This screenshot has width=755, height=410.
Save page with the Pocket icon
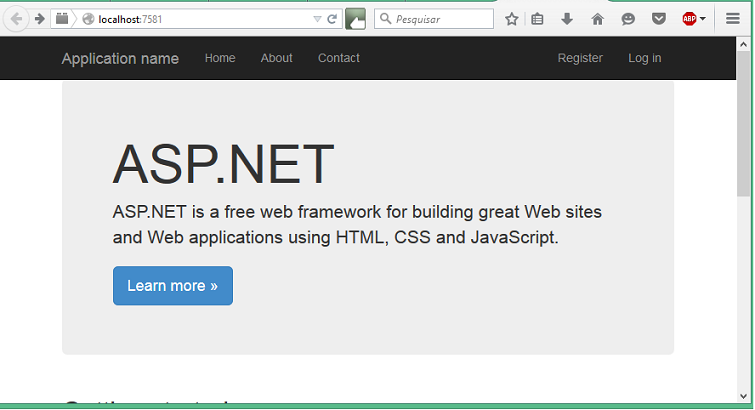click(659, 19)
